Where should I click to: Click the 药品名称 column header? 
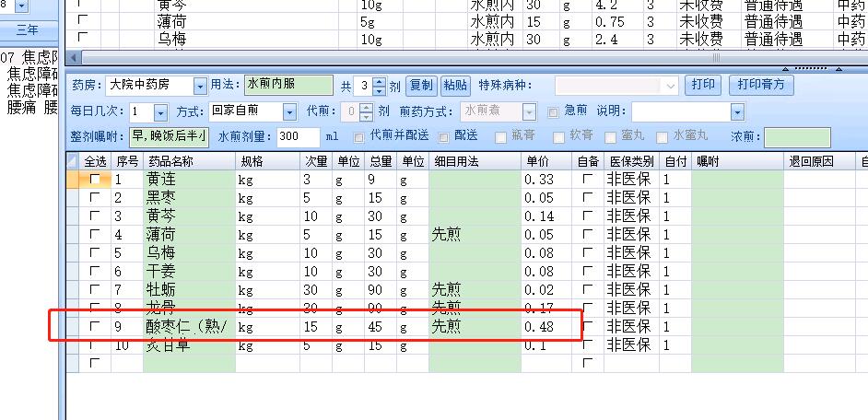189,161
